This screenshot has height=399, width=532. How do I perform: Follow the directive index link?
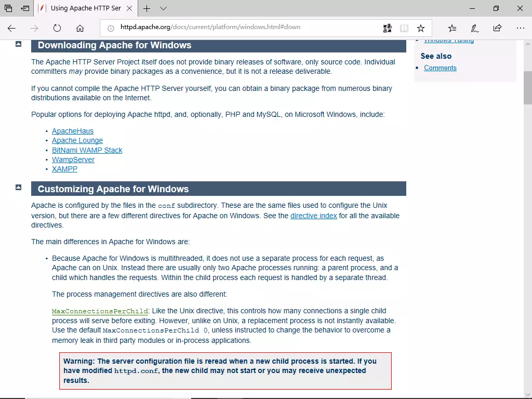pos(313,216)
